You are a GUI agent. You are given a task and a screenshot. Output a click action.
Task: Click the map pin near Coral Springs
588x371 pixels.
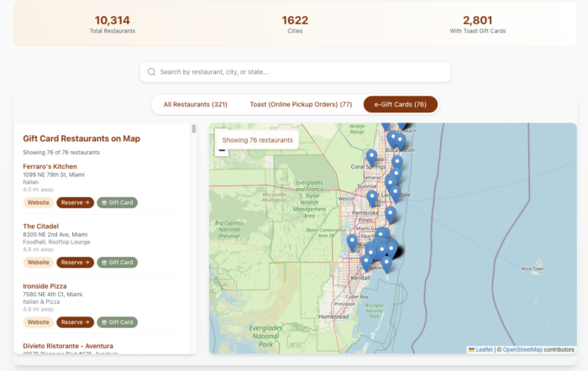[371, 157]
